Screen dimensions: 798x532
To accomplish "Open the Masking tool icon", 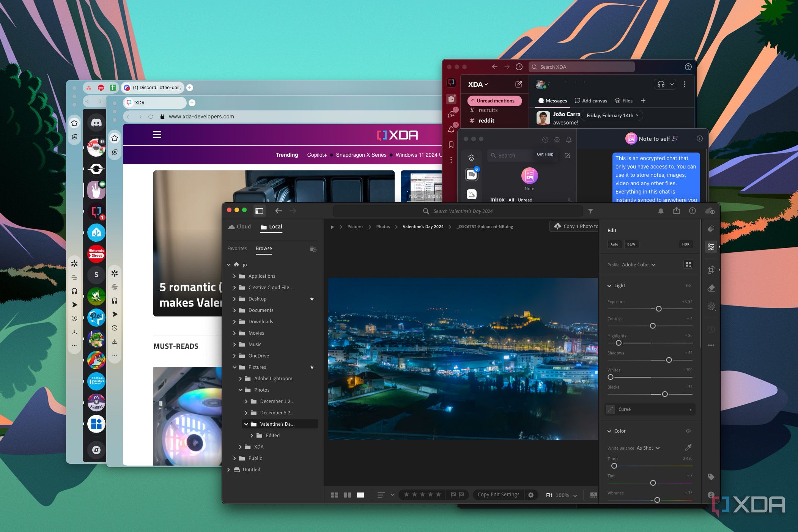I will (x=711, y=306).
